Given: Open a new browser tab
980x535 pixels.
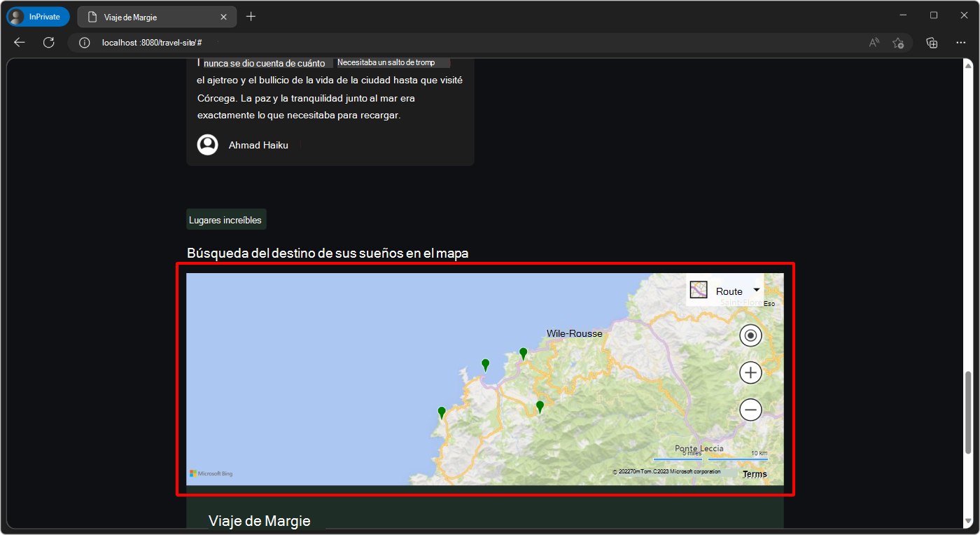Looking at the screenshot, I should [x=251, y=15].
